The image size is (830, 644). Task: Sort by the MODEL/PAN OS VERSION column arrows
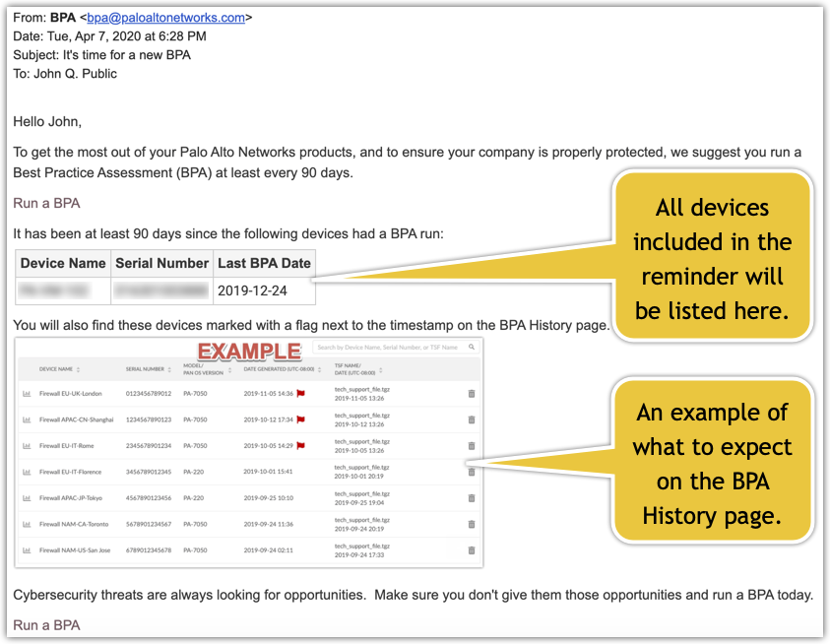point(229,369)
